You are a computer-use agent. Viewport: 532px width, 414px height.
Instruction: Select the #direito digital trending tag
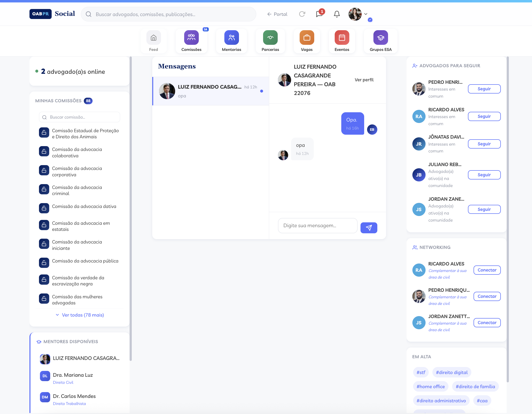452,372
